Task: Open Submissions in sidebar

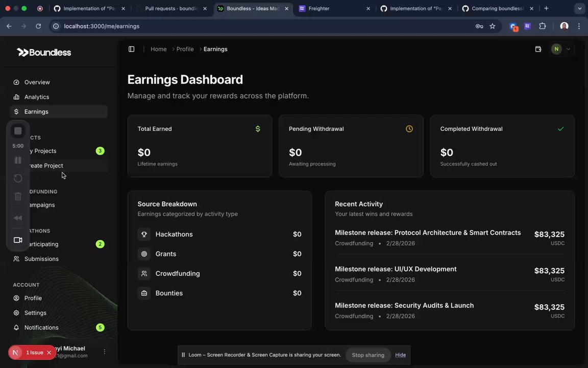Action: click(59, 259)
